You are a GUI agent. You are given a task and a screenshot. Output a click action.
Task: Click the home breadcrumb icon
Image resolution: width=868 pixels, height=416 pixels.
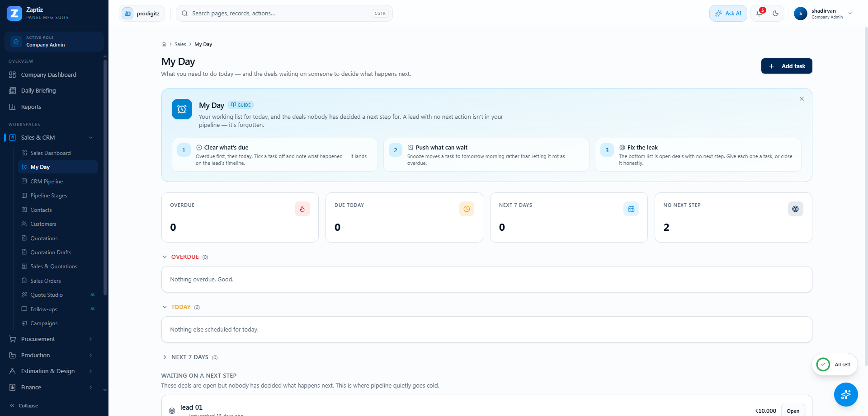(164, 44)
